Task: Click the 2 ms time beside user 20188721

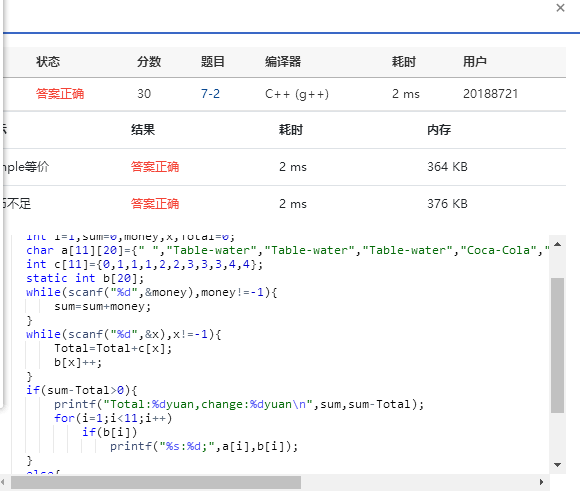Action: coord(406,94)
